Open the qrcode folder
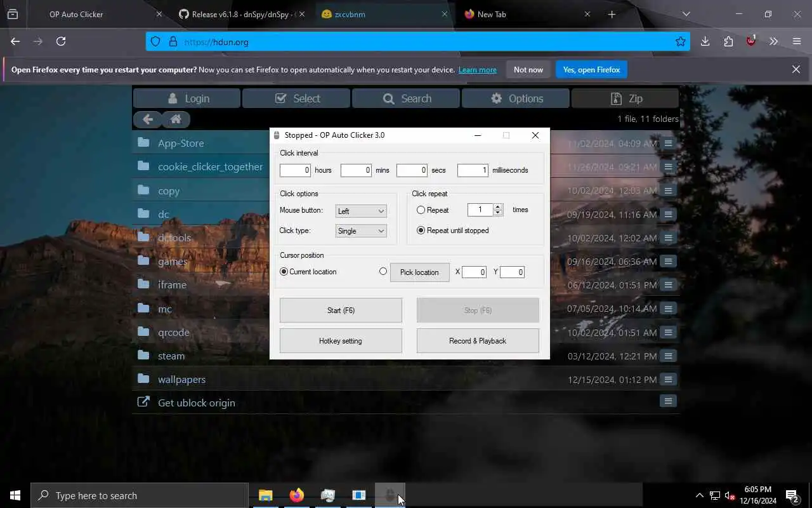The width and height of the screenshot is (812, 508). [173, 332]
